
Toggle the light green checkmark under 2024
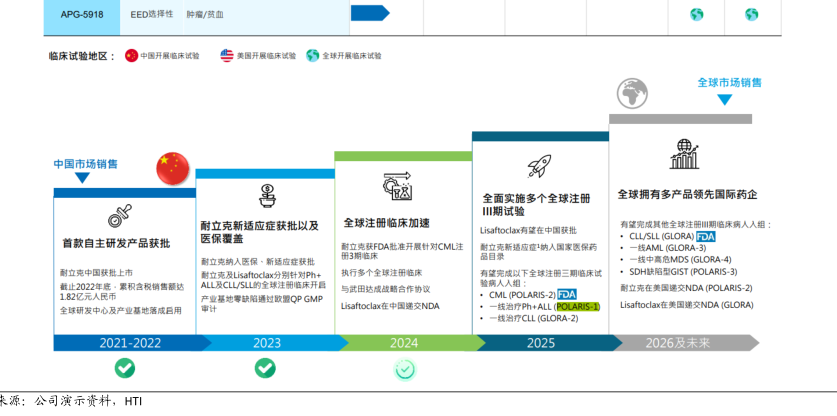tap(404, 369)
